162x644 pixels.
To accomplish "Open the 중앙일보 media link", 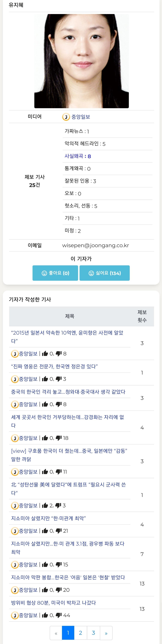I will (81, 117).
